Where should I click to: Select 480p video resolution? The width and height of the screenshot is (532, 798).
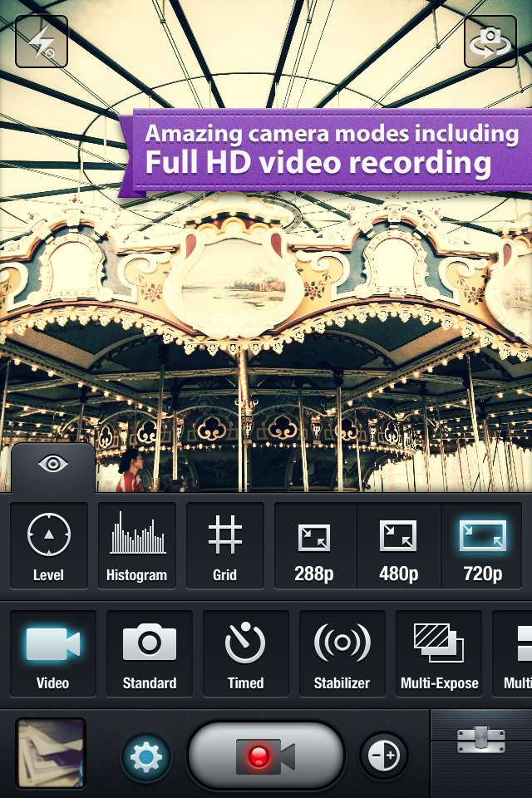[399, 545]
